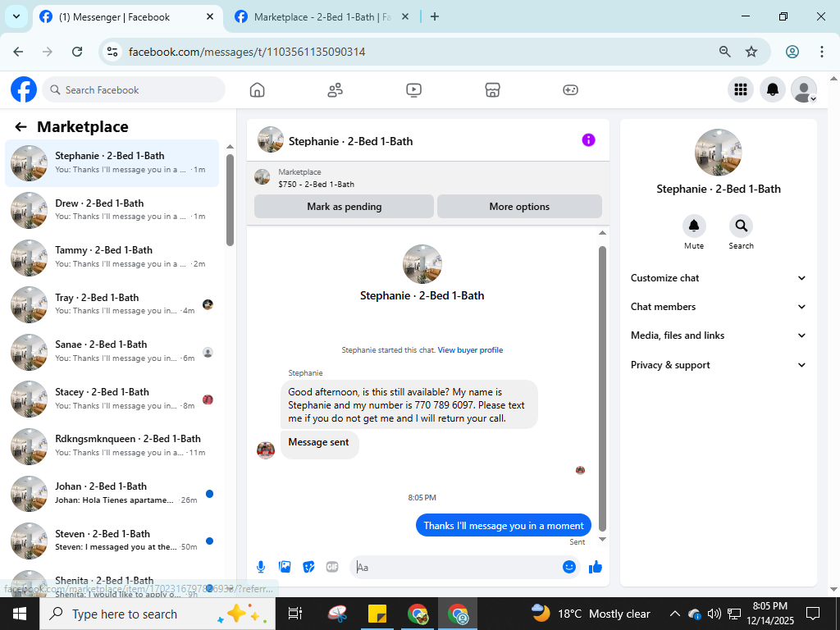The width and height of the screenshot is (840, 630).
Task: Open the Snipping Tool taskbar icon
Action: tap(337, 614)
